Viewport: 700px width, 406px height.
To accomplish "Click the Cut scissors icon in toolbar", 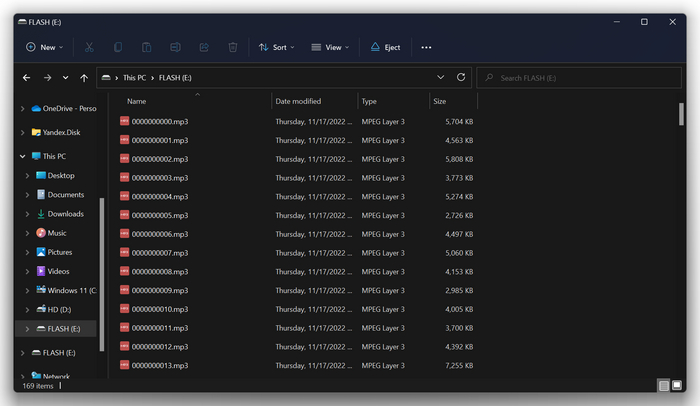I will coord(89,47).
